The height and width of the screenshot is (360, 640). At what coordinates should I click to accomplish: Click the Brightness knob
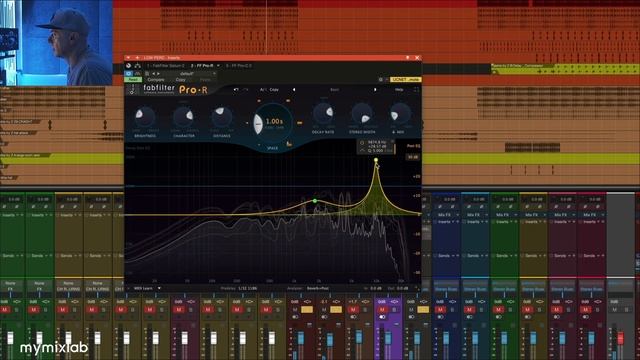tap(144, 117)
